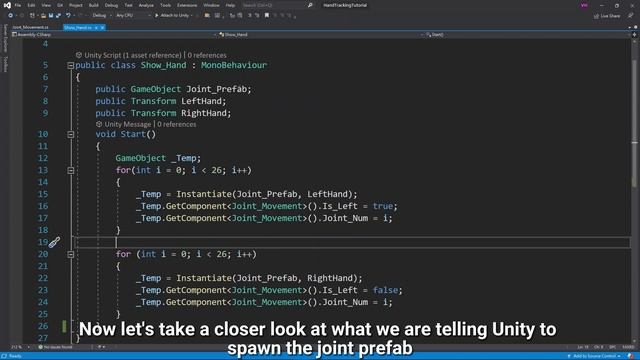Click the Save All icon

click(58, 16)
